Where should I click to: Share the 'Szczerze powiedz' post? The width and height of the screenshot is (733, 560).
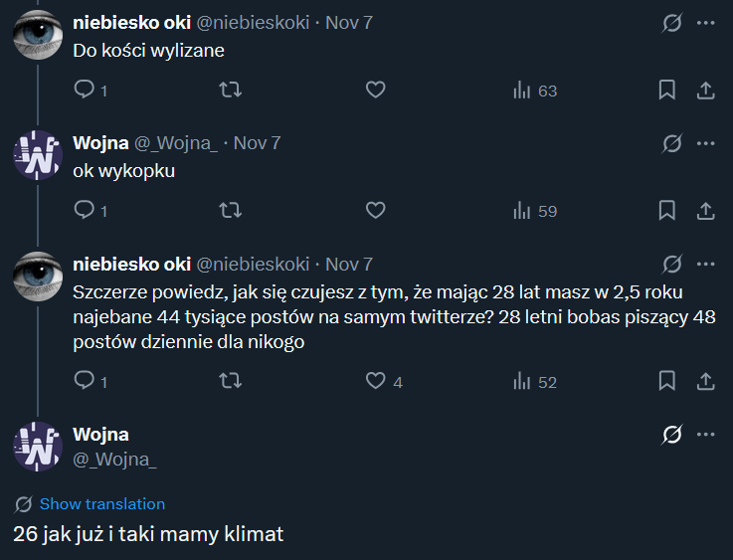[x=705, y=381]
